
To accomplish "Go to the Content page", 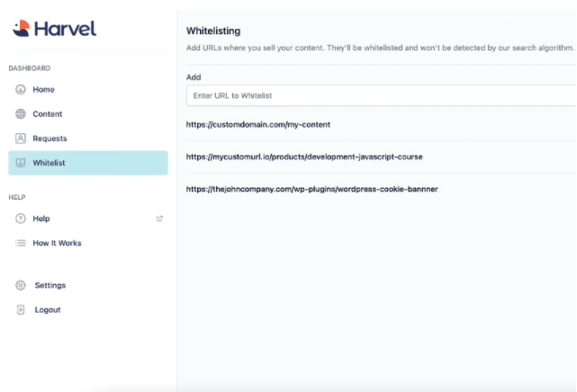I will coord(48,114).
